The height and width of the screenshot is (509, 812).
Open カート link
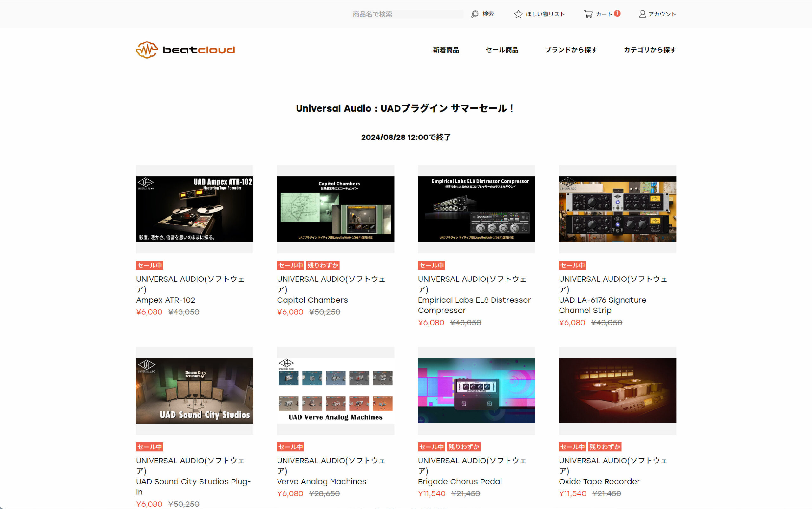[x=604, y=14]
